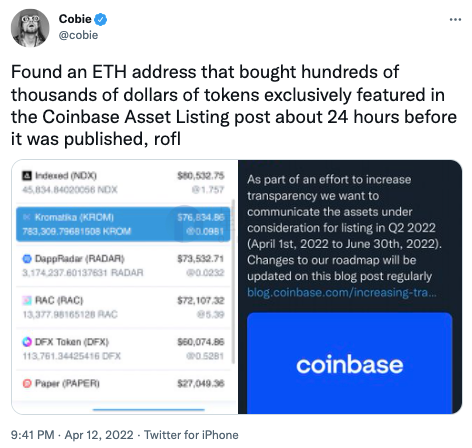Open the 9:41 PM Apr 12, 2022 timestamp
Screen dimensions: 472x448
click(x=72, y=435)
